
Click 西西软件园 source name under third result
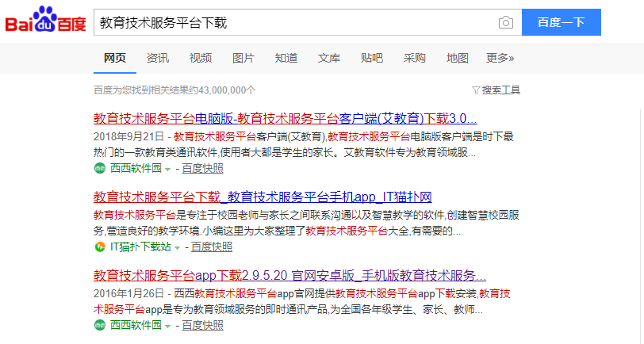click(136, 325)
